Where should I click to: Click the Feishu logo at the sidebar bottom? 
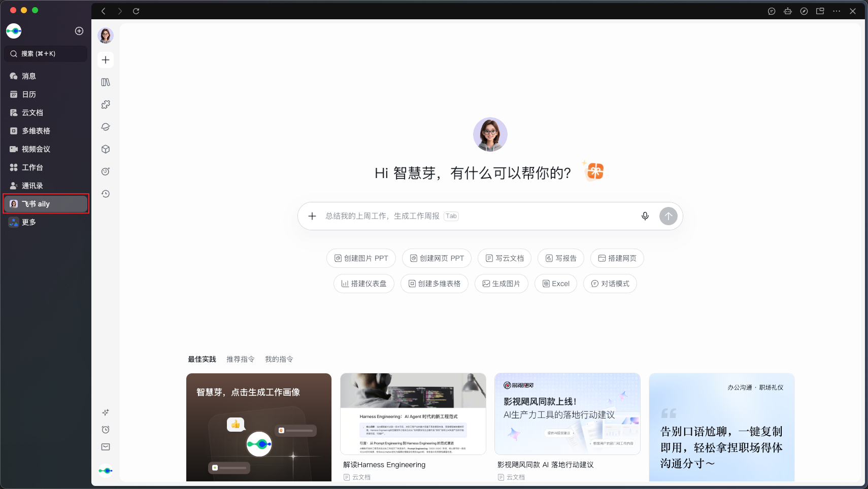pyautogui.click(x=106, y=471)
